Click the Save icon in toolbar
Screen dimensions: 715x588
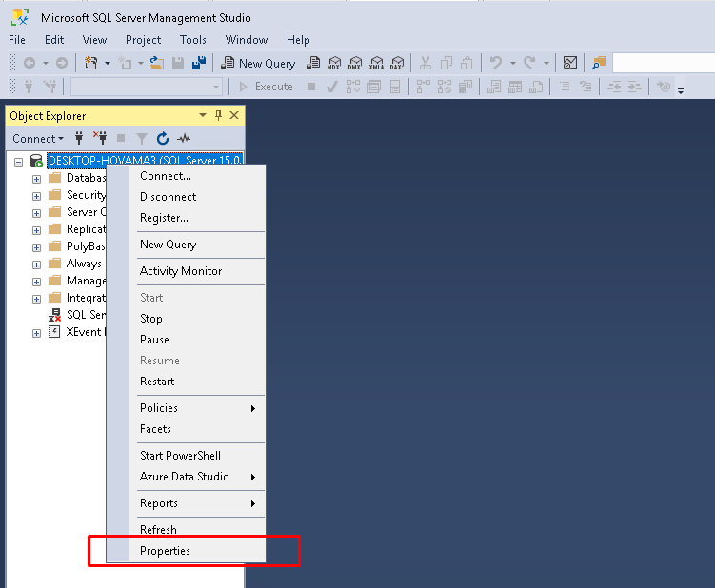click(x=178, y=63)
